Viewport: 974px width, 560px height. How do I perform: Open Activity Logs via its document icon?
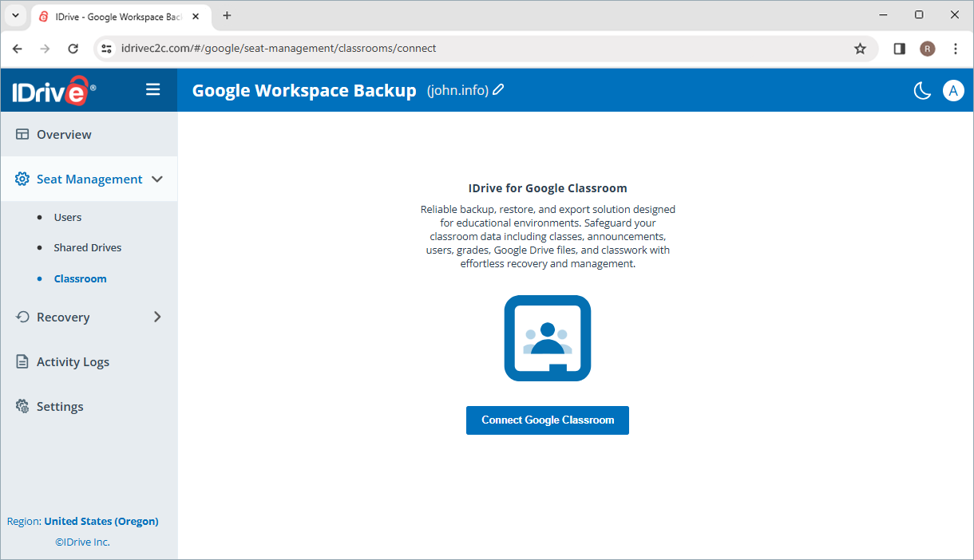point(22,361)
